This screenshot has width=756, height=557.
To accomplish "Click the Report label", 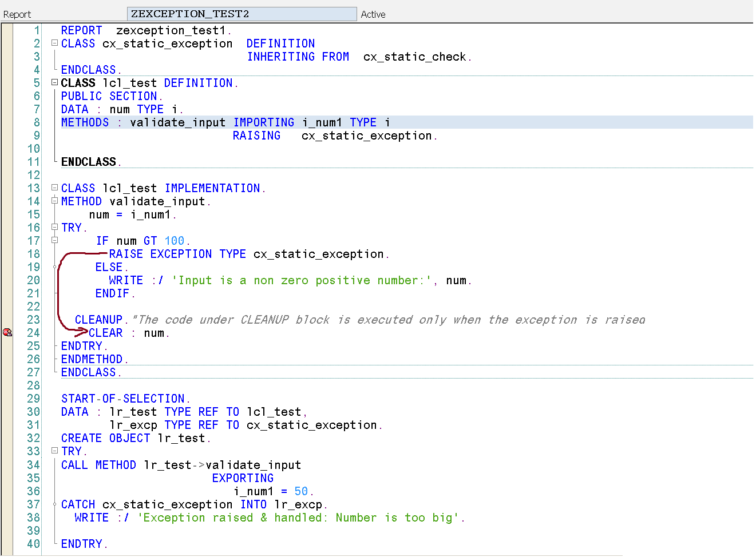I will point(17,14).
